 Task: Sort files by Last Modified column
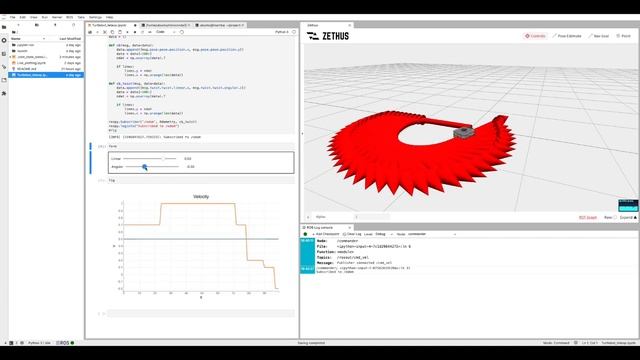pyautogui.click(x=70, y=38)
